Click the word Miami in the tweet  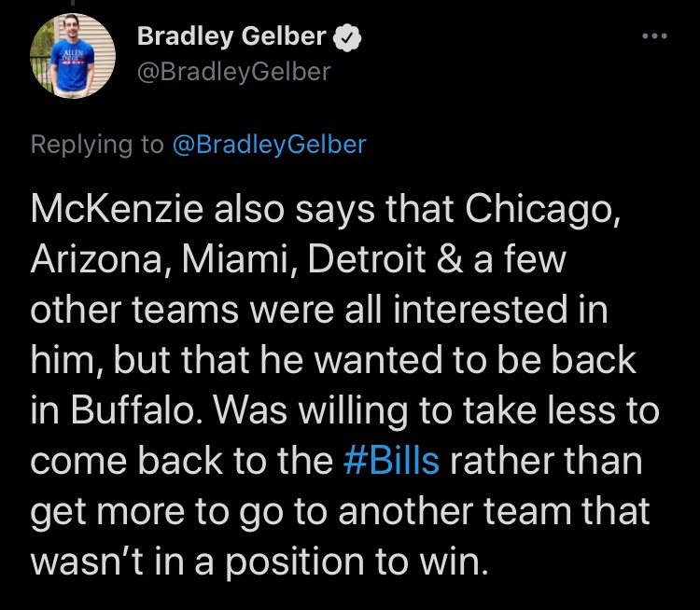tap(239, 259)
